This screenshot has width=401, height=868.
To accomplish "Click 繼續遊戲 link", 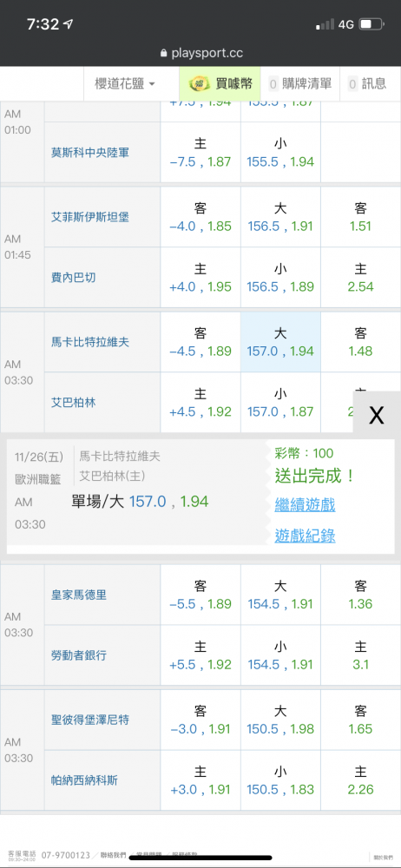I will [x=305, y=505].
